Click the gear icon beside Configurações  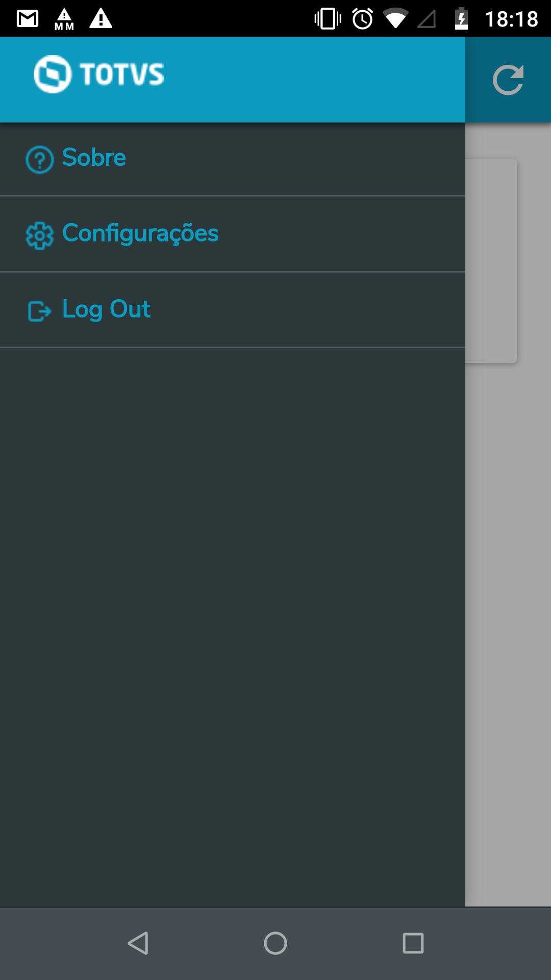(x=40, y=235)
